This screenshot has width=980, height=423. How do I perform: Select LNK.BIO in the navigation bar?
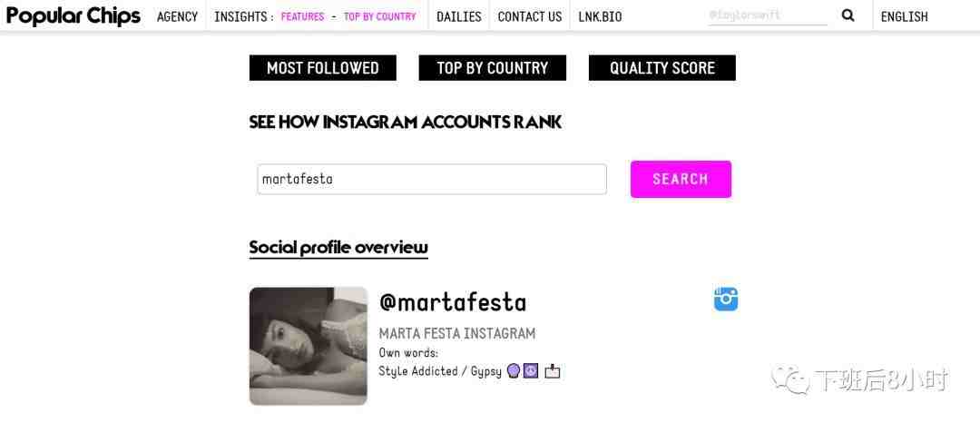[x=600, y=16]
